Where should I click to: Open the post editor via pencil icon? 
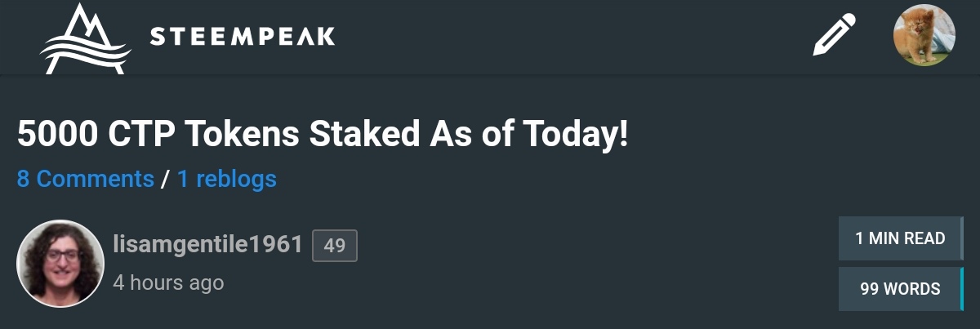[x=834, y=36]
